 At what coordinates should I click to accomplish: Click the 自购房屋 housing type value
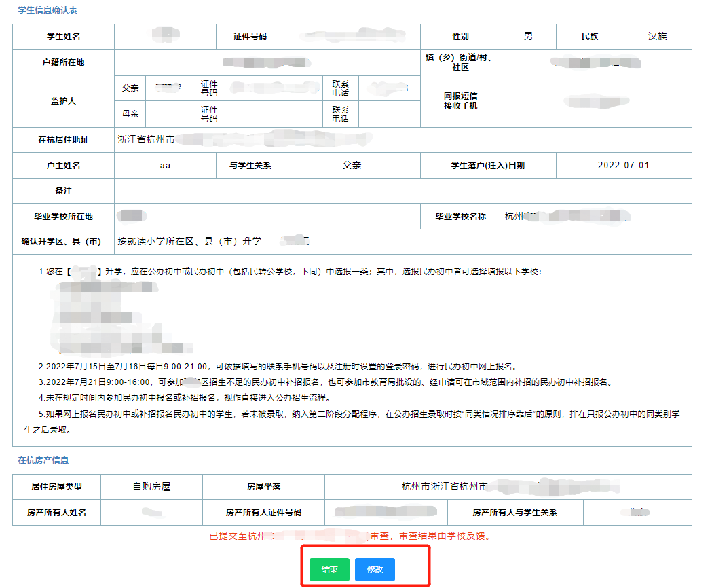[151, 487]
